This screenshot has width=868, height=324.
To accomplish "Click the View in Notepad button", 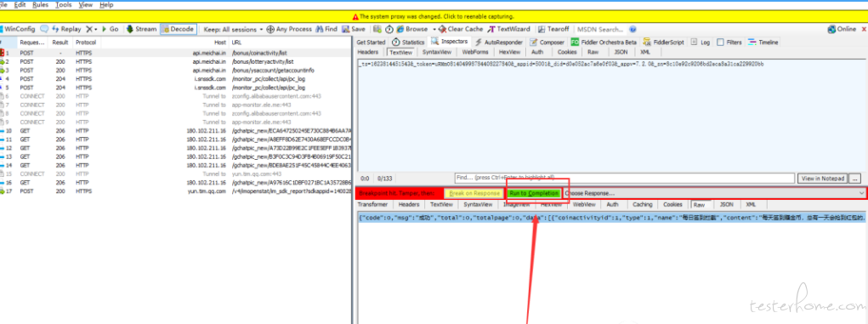I will pyautogui.click(x=822, y=179).
